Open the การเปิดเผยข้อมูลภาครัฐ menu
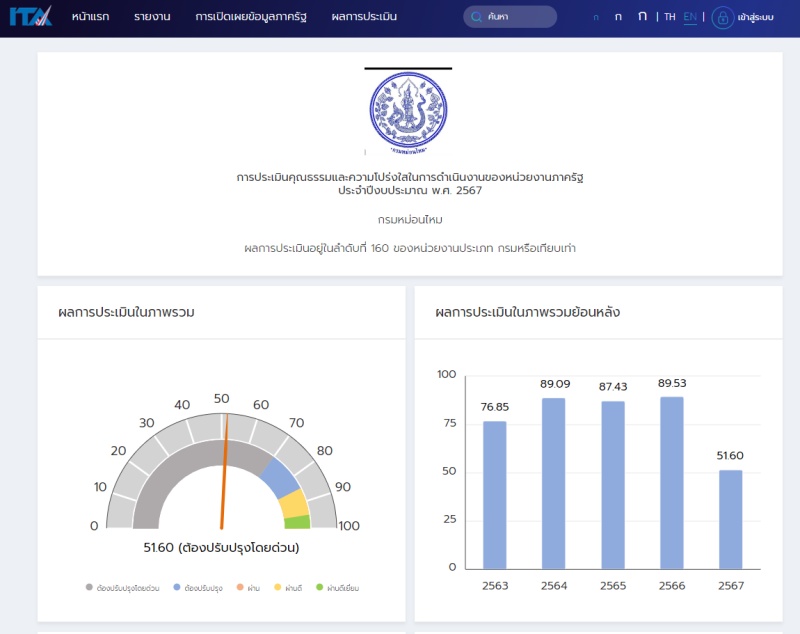 coord(251,17)
